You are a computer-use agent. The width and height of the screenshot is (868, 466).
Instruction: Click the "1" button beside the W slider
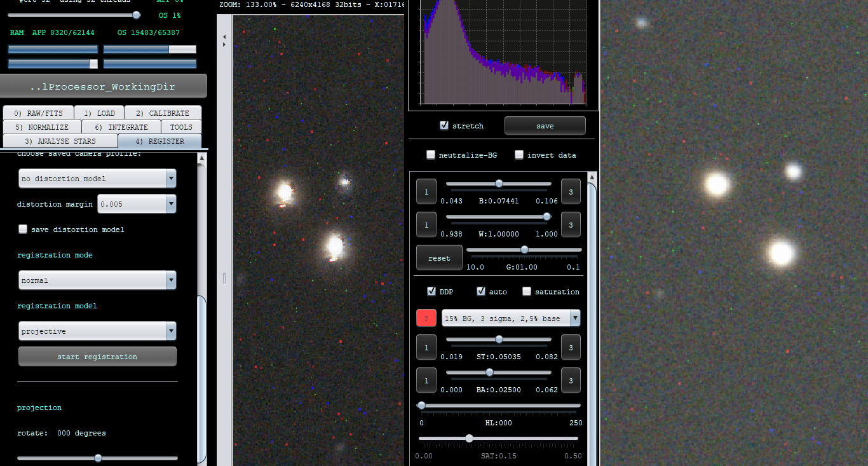426,225
